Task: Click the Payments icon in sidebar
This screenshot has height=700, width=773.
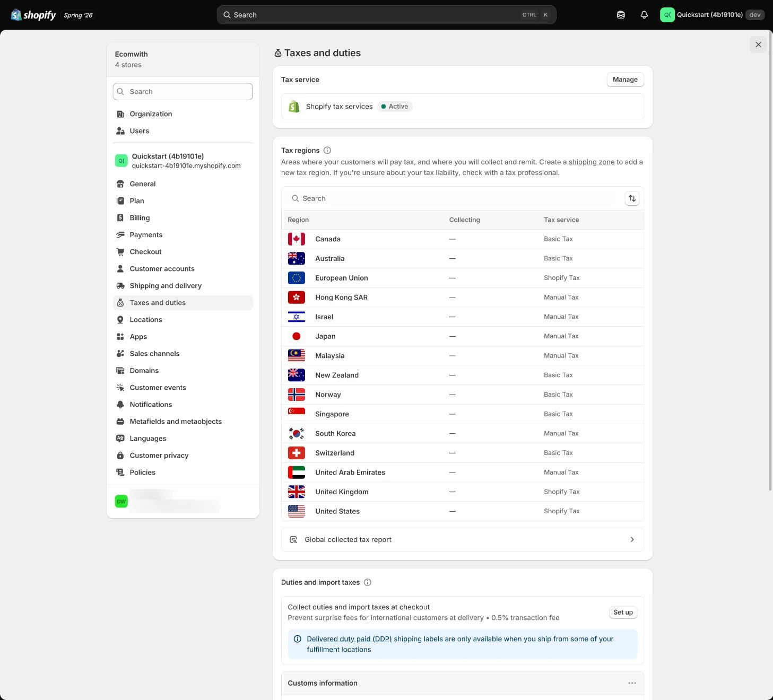Action: [x=120, y=235]
